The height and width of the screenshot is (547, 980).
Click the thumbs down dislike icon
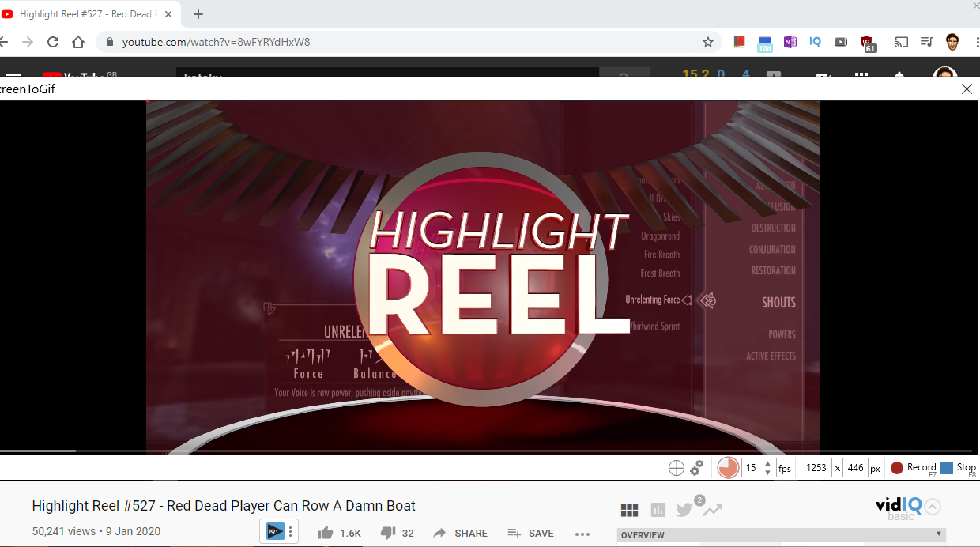point(387,533)
